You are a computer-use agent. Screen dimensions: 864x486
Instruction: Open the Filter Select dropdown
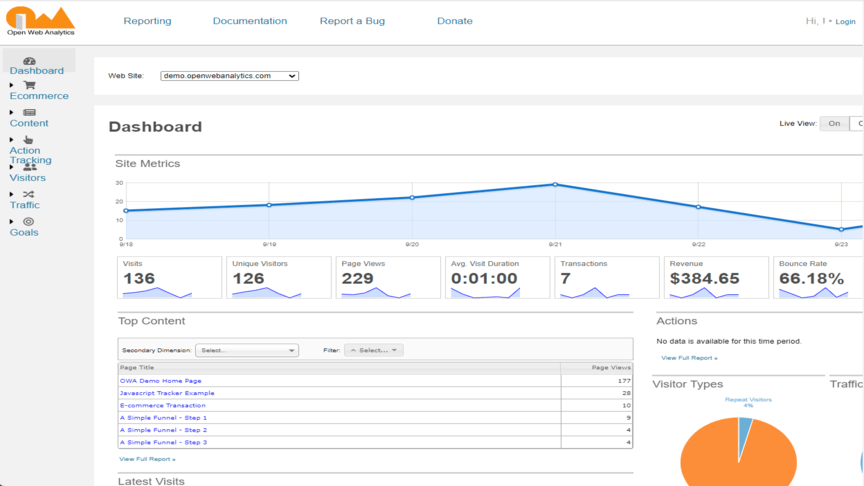(374, 350)
